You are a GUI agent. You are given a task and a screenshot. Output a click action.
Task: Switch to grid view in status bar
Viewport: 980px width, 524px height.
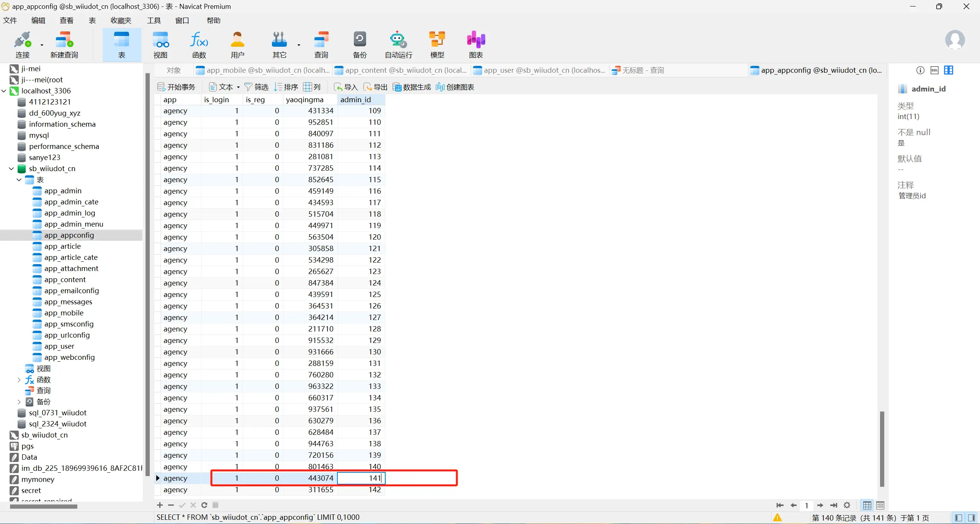(867, 505)
